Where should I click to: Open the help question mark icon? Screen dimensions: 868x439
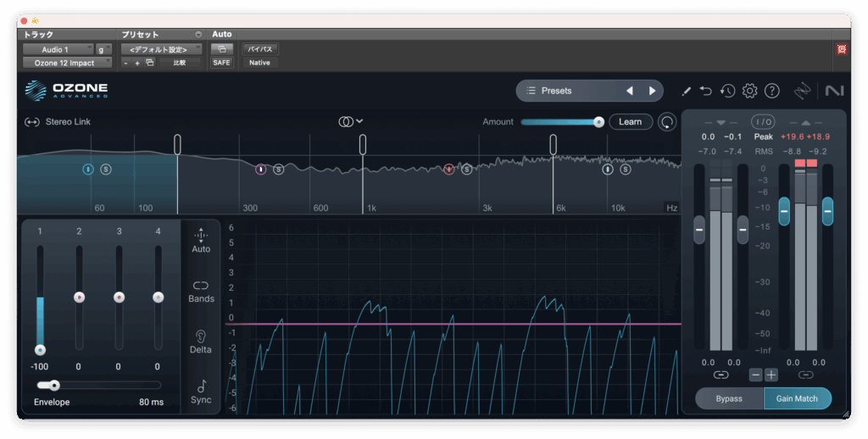[x=771, y=91]
